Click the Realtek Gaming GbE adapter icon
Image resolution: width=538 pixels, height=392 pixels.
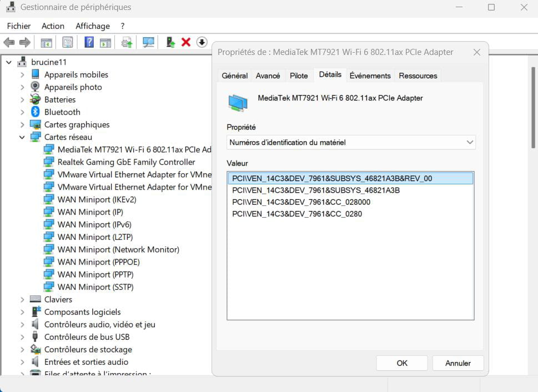tap(49, 162)
